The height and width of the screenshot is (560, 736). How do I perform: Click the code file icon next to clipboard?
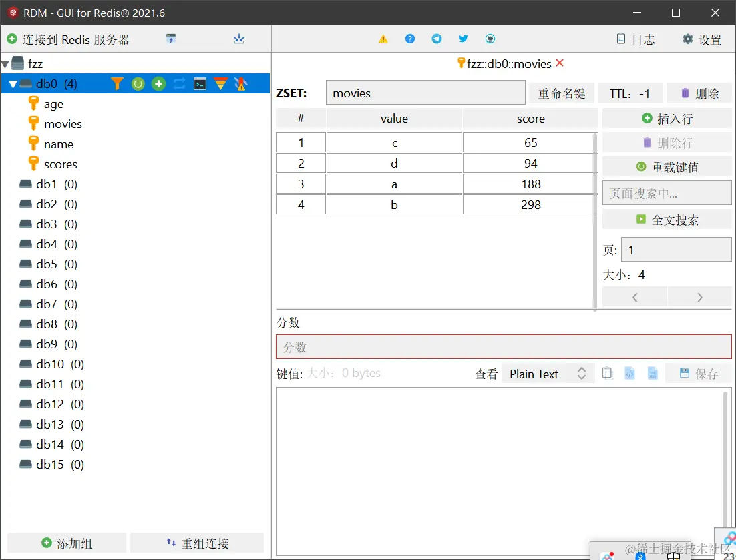point(630,373)
